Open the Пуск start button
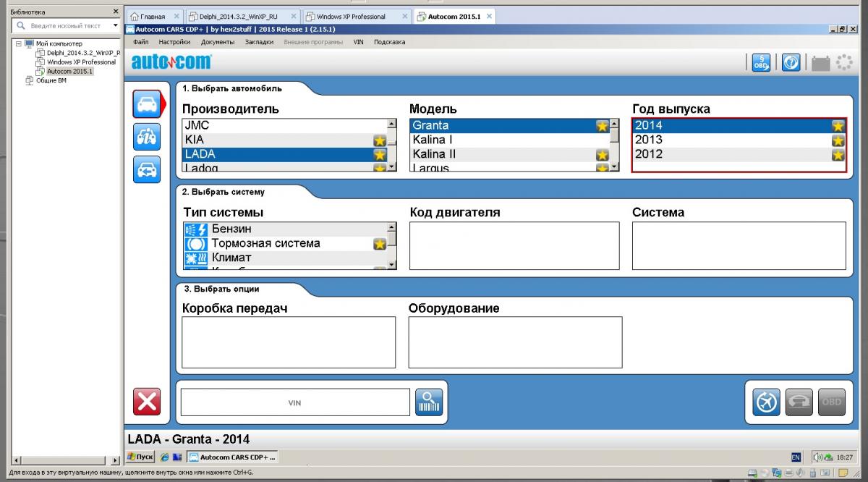Viewport: 868px width, 482px height. (140, 457)
